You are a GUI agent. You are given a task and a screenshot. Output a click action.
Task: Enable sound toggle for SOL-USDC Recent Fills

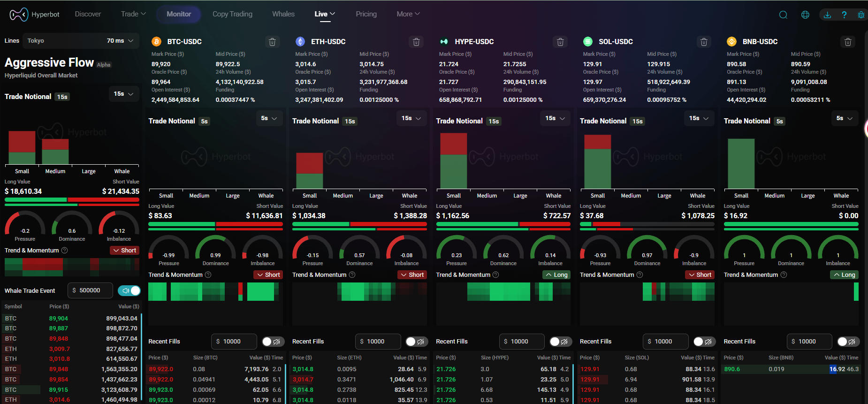coord(704,342)
